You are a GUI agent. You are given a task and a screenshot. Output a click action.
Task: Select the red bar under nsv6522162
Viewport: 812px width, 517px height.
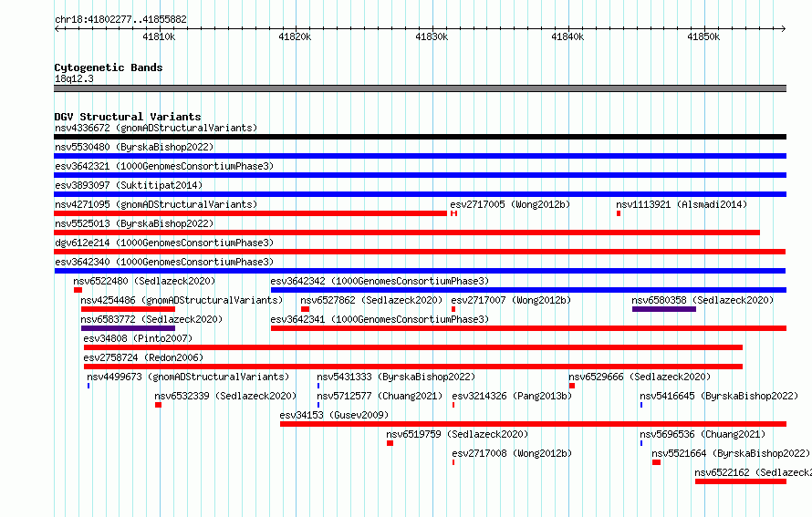tap(741, 481)
